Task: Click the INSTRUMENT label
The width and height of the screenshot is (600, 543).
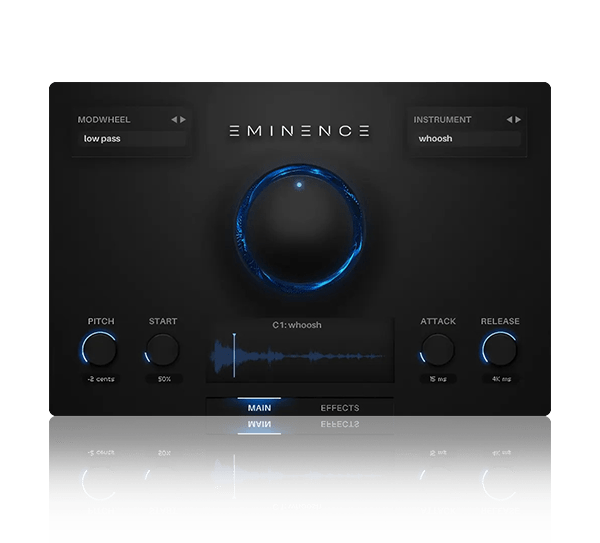Action: [x=442, y=120]
